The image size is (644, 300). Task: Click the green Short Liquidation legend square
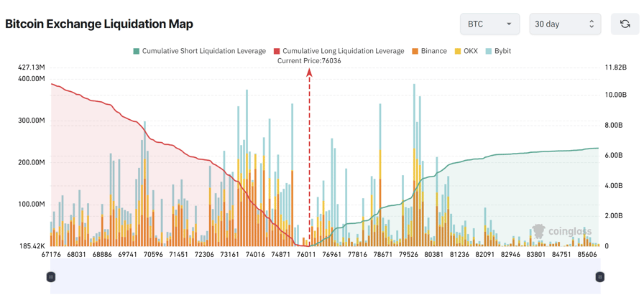coord(137,52)
